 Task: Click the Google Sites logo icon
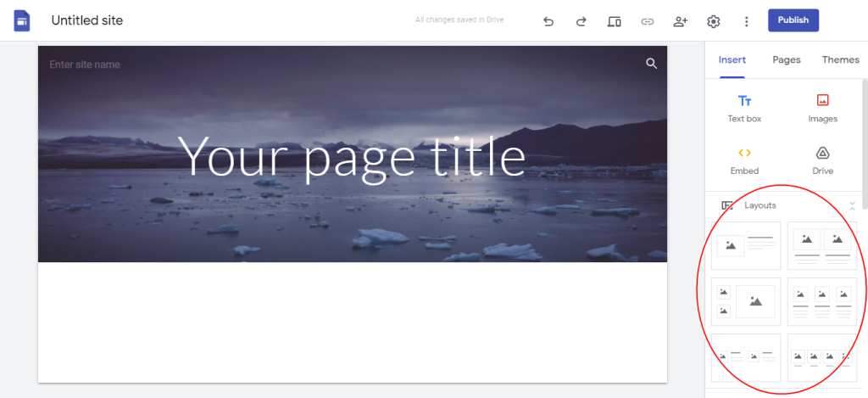pyautogui.click(x=21, y=21)
